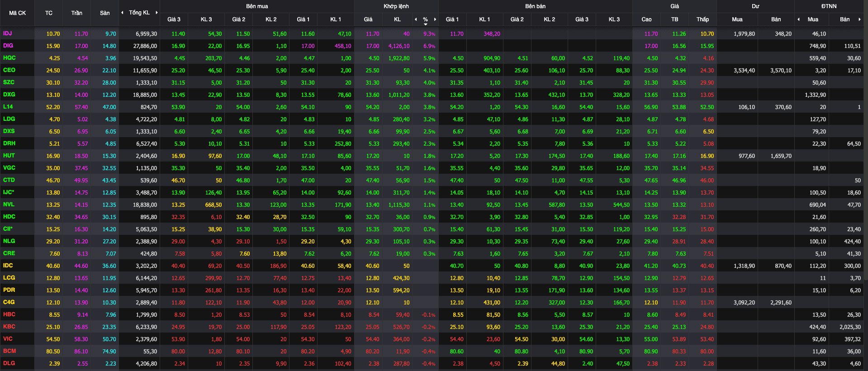Select the IDC ticker
The width and height of the screenshot is (868, 371).
click(8, 266)
